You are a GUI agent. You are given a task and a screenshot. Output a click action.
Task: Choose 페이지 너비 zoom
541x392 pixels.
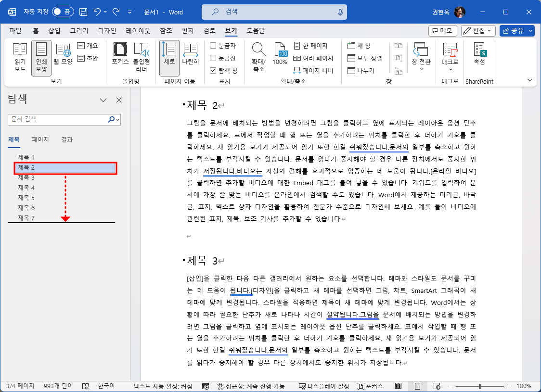click(313, 71)
